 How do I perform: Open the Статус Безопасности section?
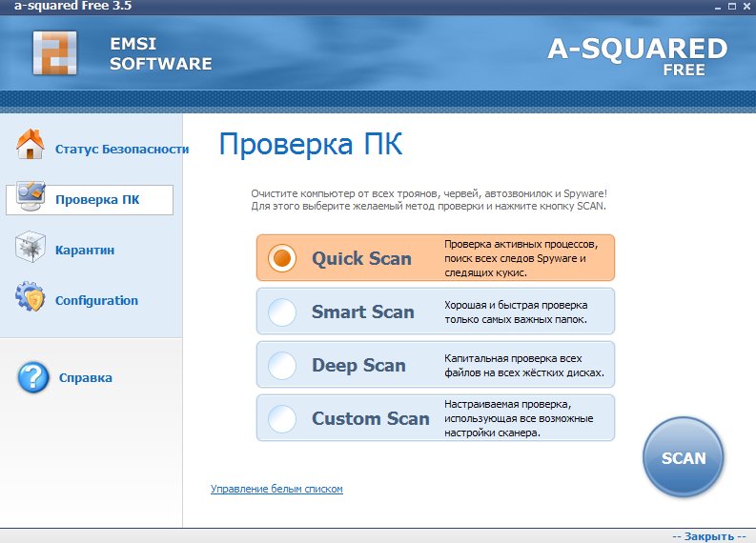click(122, 150)
